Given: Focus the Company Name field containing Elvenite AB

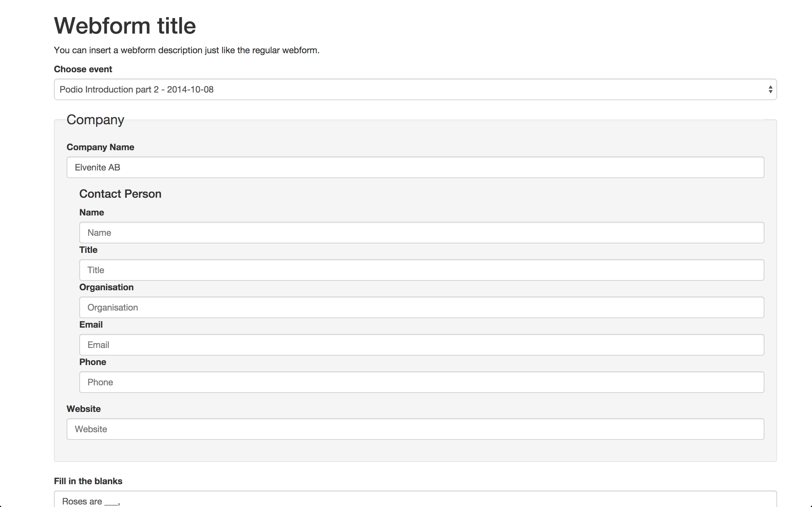Looking at the screenshot, I should [415, 167].
